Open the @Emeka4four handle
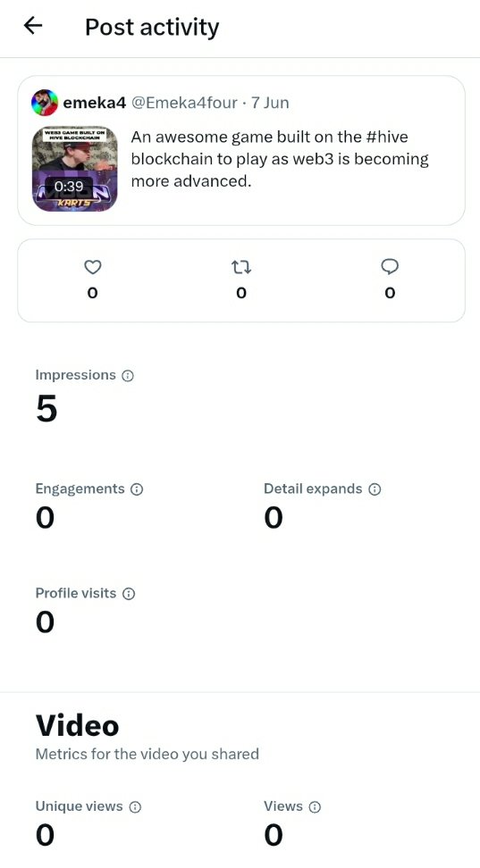 (184, 103)
